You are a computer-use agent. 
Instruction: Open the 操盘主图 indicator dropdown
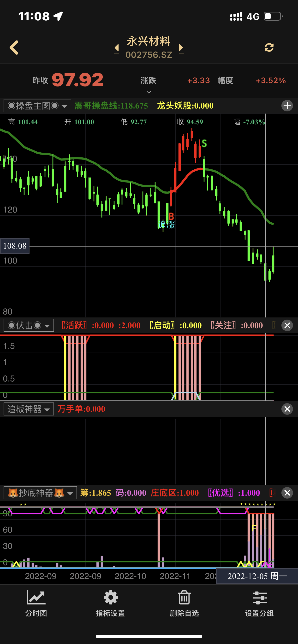37,106
